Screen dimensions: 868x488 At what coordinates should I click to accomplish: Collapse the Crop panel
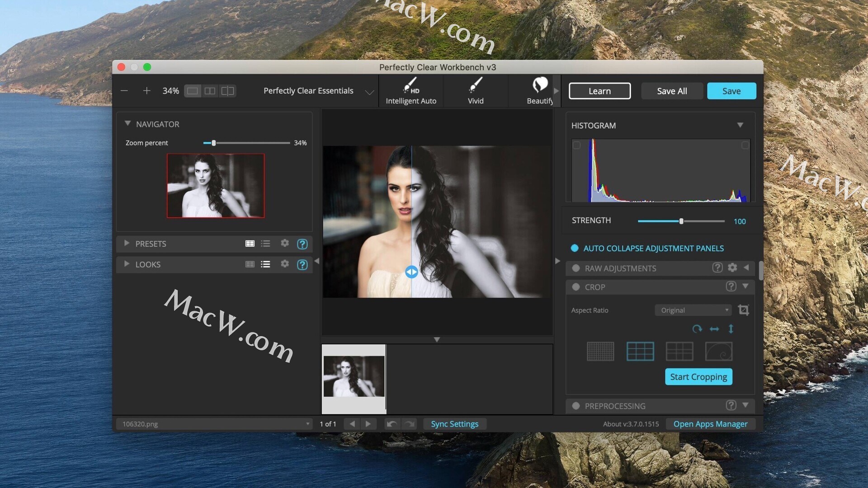click(745, 286)
